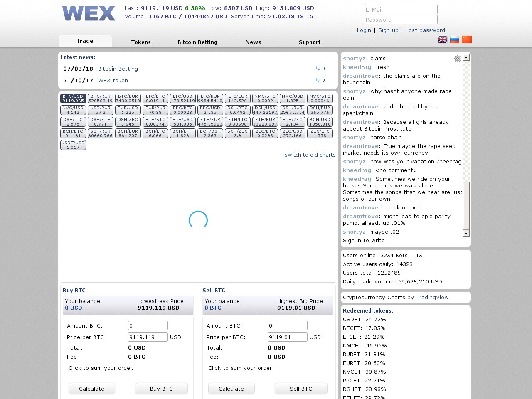
Task: Select English via British flag icon
Action: pyautogui.click(x=442, y=39)
